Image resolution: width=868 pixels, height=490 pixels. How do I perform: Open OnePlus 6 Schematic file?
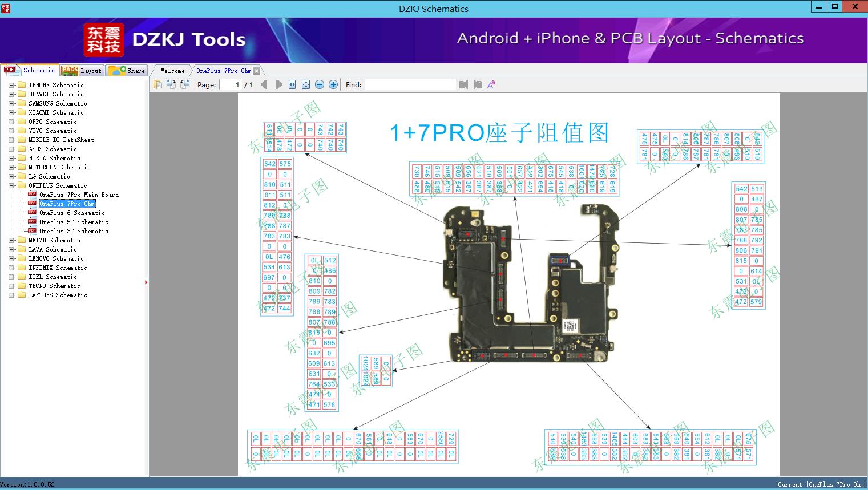pos(72,213)
